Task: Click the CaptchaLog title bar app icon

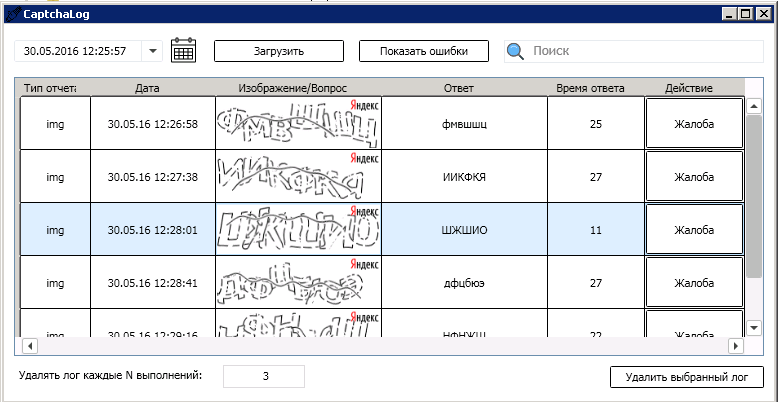Action: tap(12, 14)
